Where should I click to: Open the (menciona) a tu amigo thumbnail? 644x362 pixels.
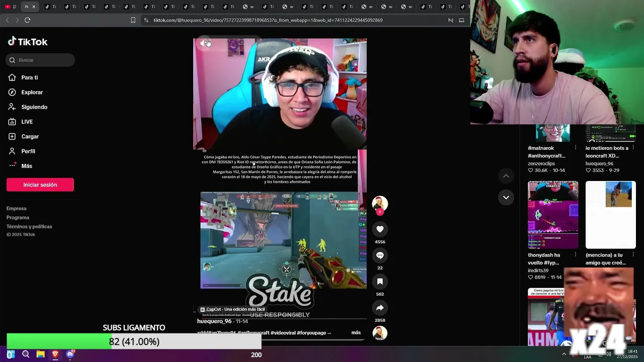coord(611,215)
